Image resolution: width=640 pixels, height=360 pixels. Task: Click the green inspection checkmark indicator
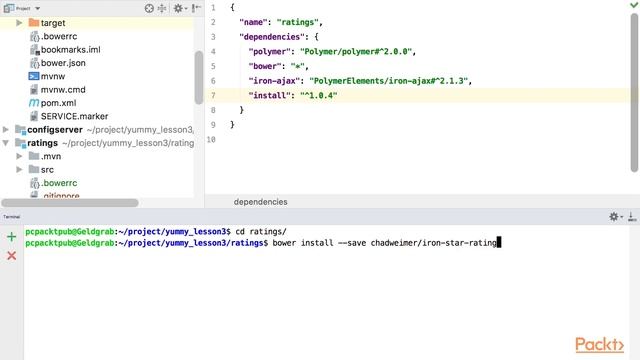click(x=634, y=4)
